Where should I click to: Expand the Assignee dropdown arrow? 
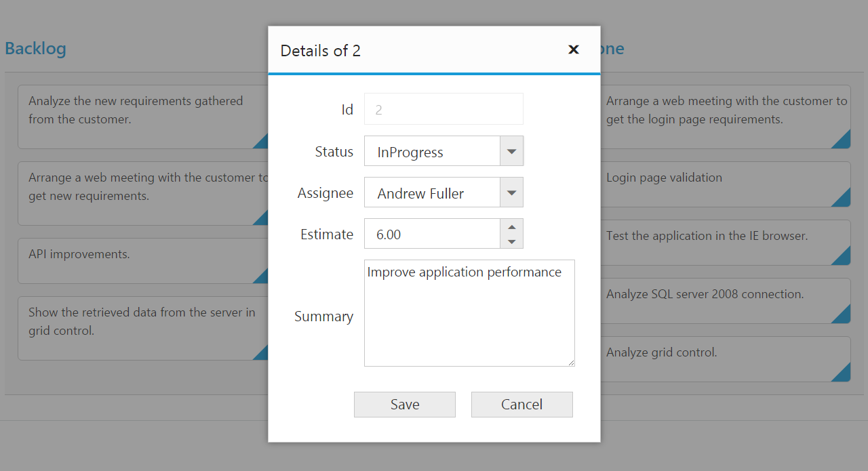tap(511, 193)
